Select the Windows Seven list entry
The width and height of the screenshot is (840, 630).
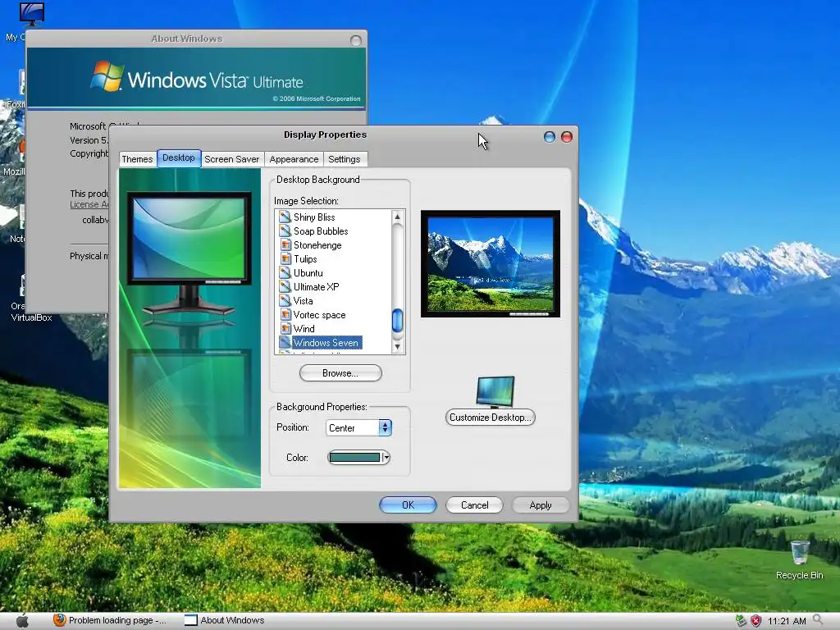click(x=326, y=342)
